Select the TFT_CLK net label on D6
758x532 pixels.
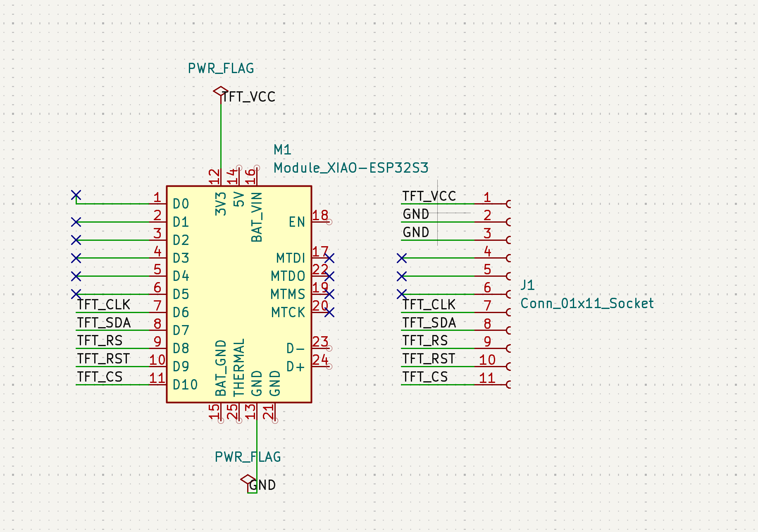tap(104, 305)
